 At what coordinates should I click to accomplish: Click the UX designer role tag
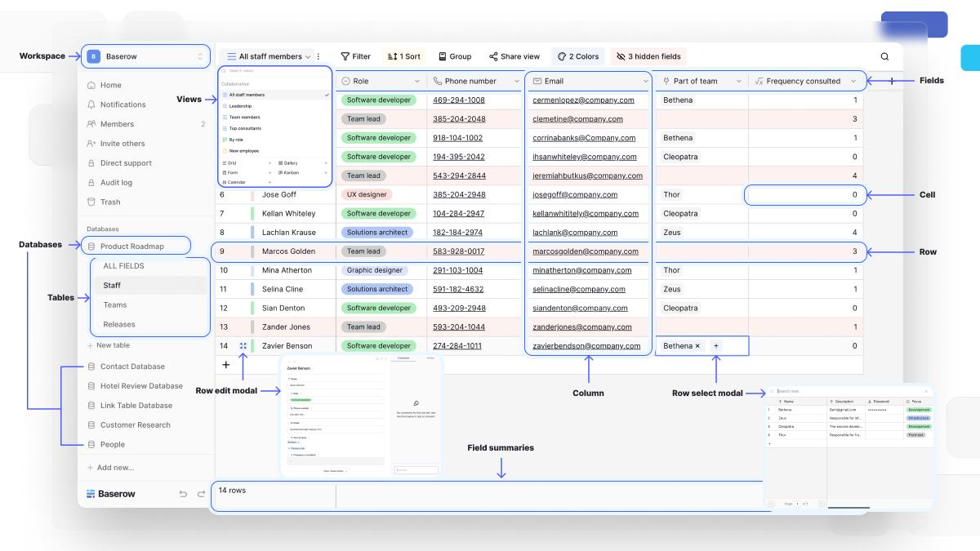(367, 195)
